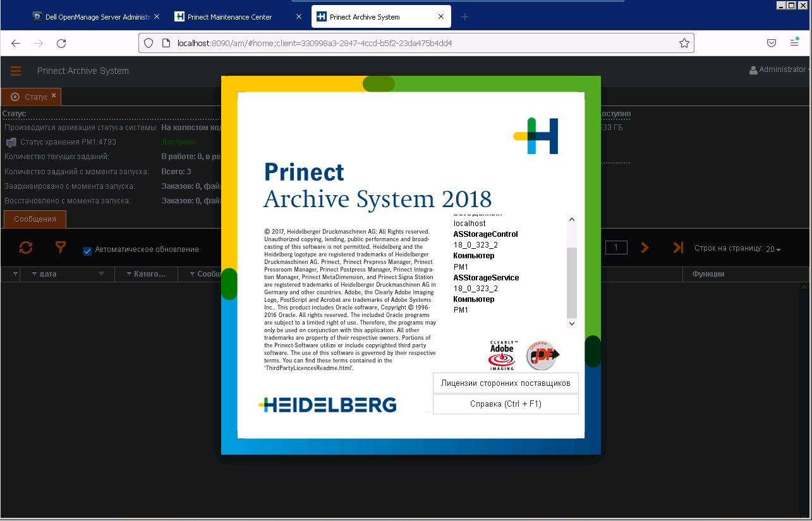Select the Статус tab
This screenshot has height=521, width=812.
(31, 97)
